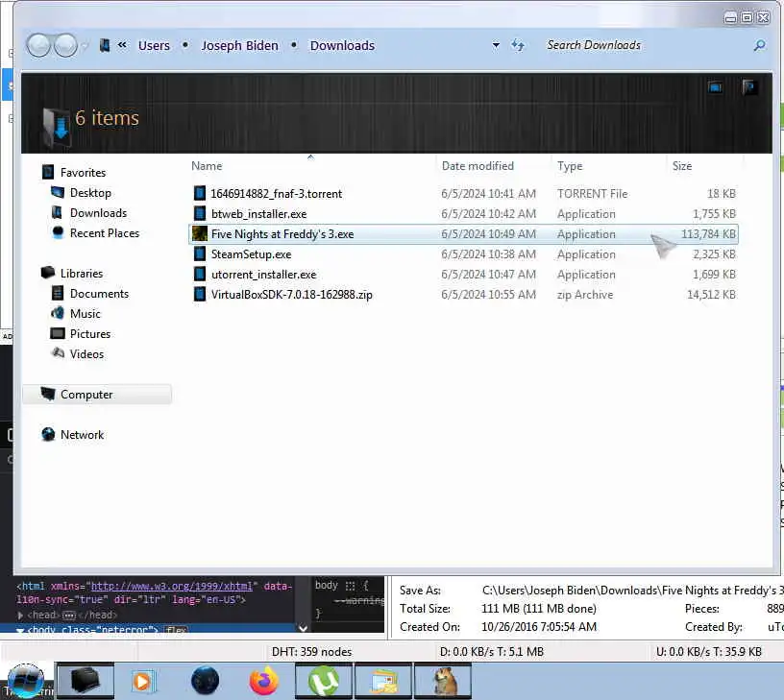Sort files by Size column
The height and width of the screenshot is (700, 784).
click(x=682, y=166)
